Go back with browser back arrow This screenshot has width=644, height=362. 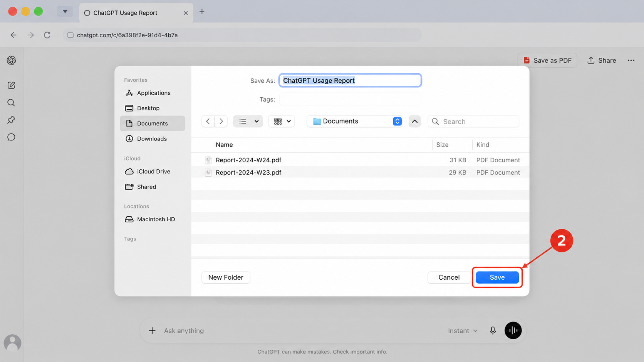(x=13, y=35)
